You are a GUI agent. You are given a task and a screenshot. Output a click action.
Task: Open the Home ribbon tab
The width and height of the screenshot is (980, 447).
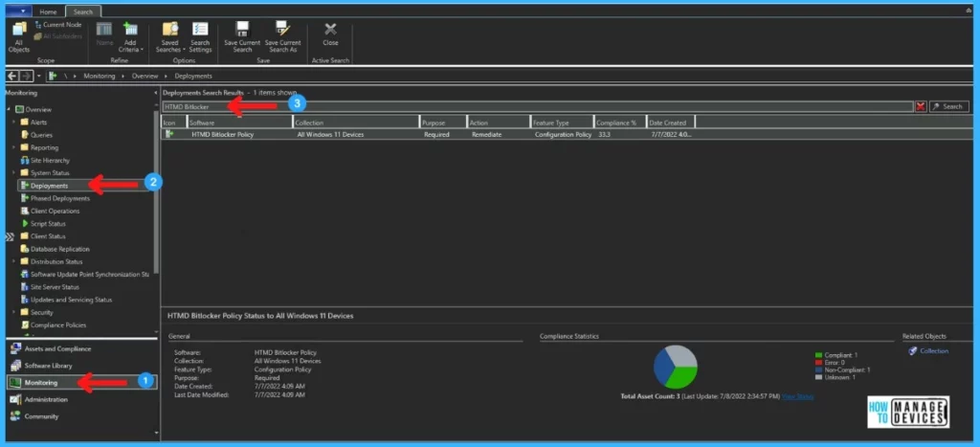48,11
